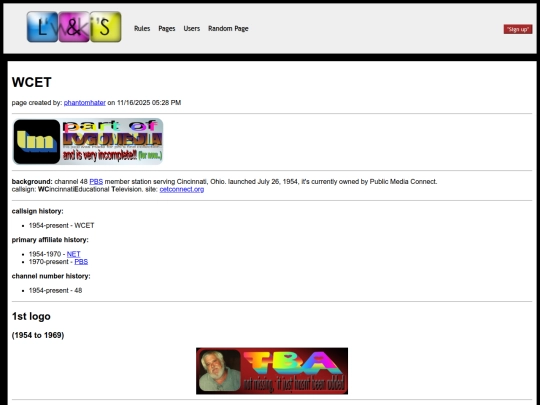Click the TBA placeholder image
Screen dimensions: 540x405
point(272,371)
